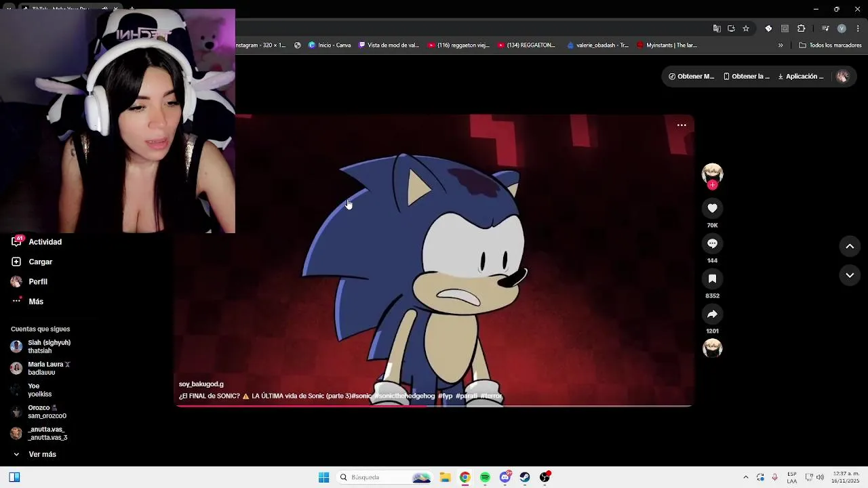The width and height of the screenshot is (868, 488).
Task: Expand the Ver más accounts list
Action: [34, 454]
